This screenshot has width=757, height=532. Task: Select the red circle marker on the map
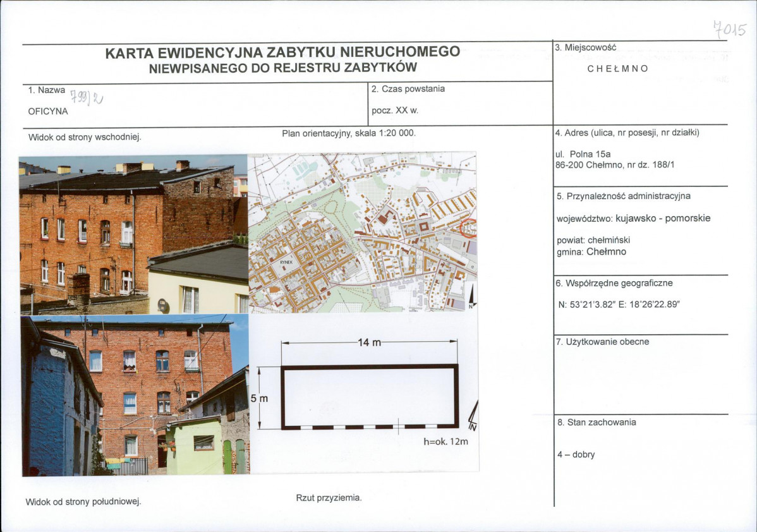tap(469, 227)
